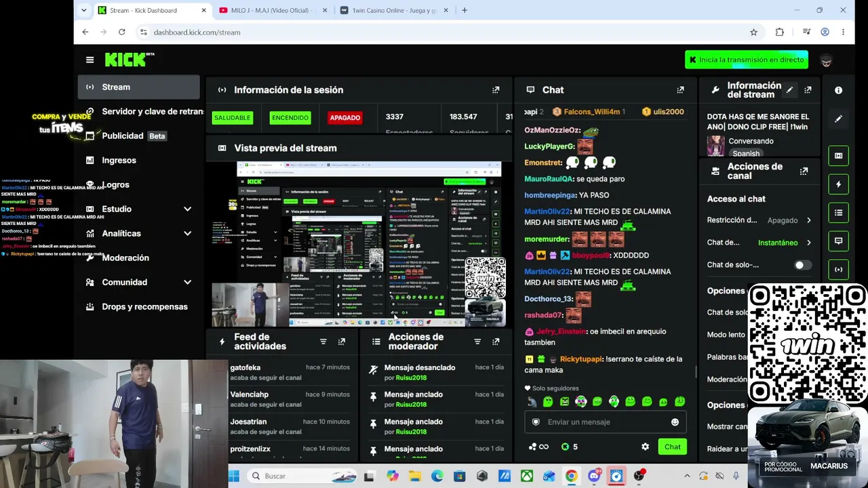Open the Kick hamburger menu
Image resolution: width=868 pixels, height=488 pixels.
click(x=90, y=60)
